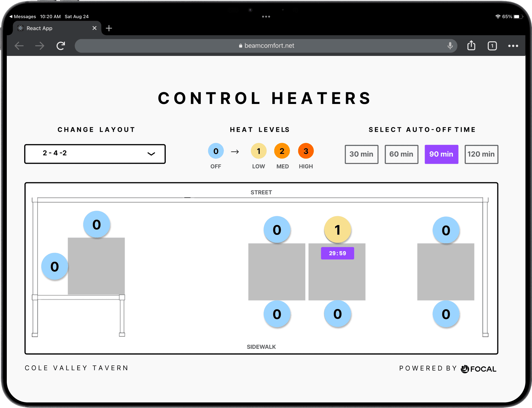Image resolution: width=532 pixels, height=408 pixels.
Task: Select the 120 min auto-off time
Action: pyautogui.click(x=481, y=154)
